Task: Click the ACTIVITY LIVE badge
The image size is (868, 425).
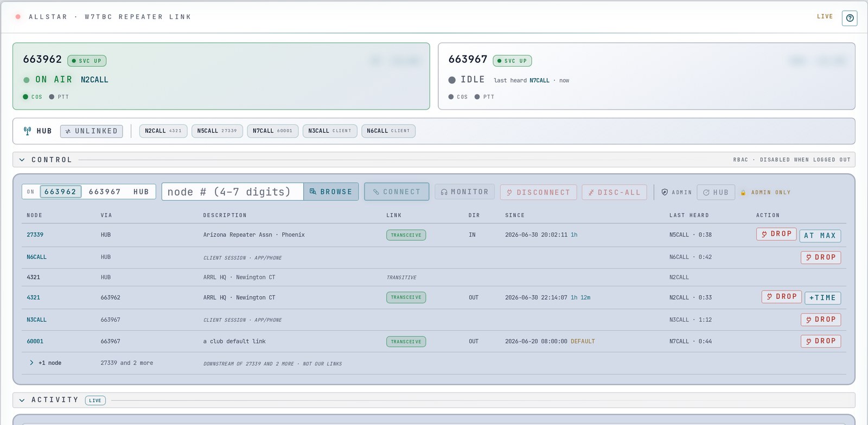Action: [x=95, y=401]
